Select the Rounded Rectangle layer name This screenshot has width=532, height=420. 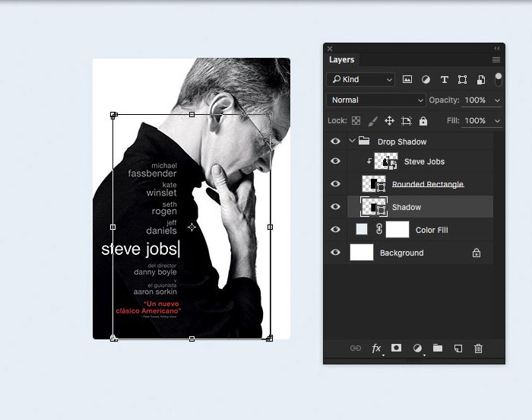tap(428, 184)
